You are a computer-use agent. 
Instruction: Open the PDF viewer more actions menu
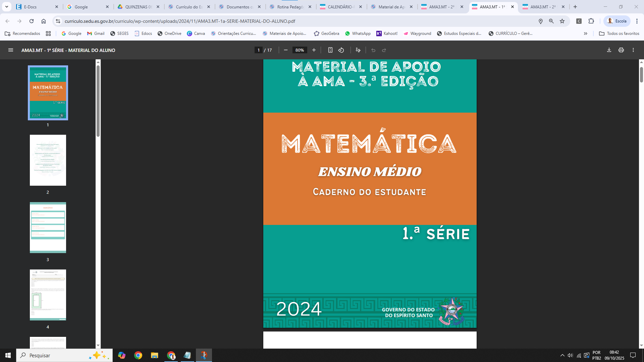click(x=633, y=50)
